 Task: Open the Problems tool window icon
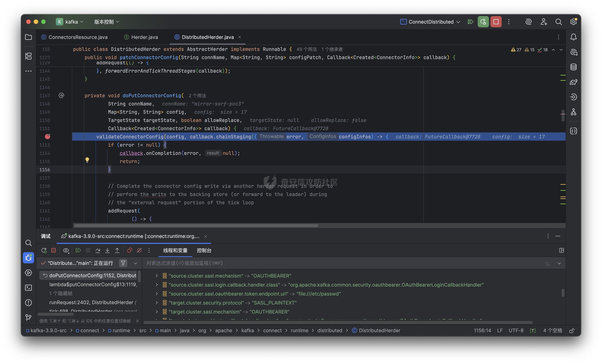point(28,303)
